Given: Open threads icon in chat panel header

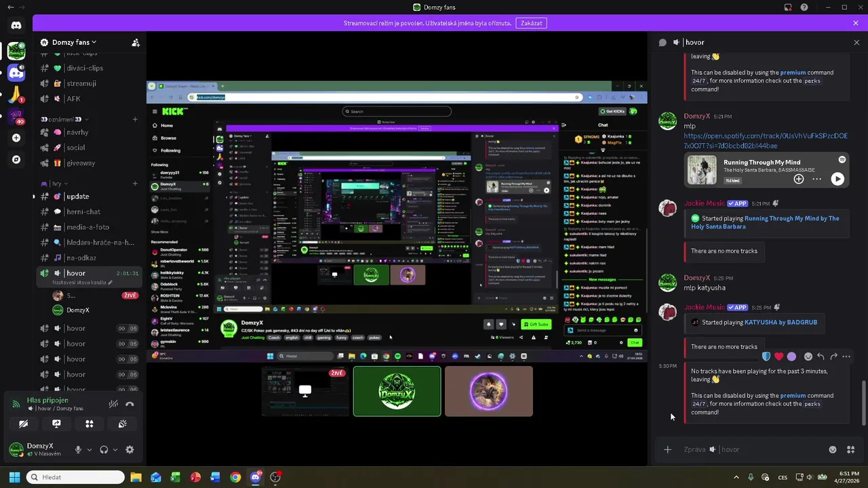Looking at the screenshot, I should tap(663, 42).
